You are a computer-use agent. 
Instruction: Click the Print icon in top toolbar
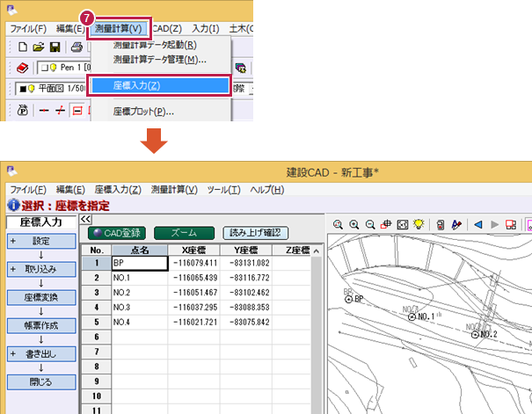(77, 47)
